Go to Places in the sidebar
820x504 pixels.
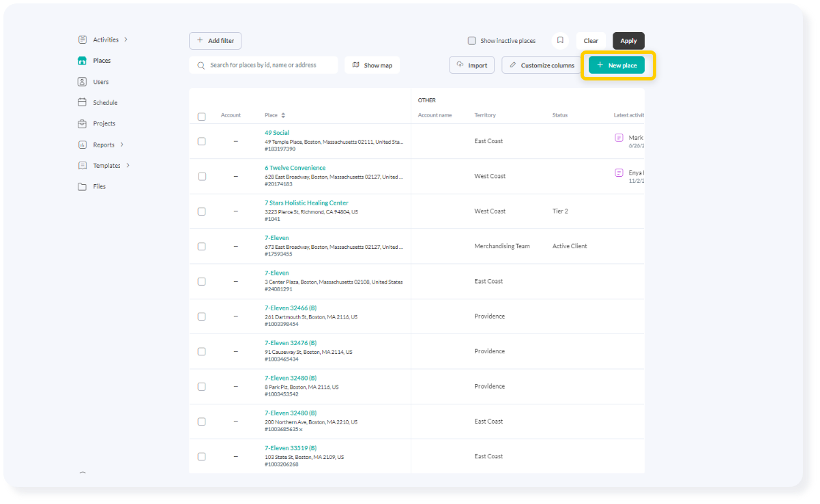(x=102, y=61)
